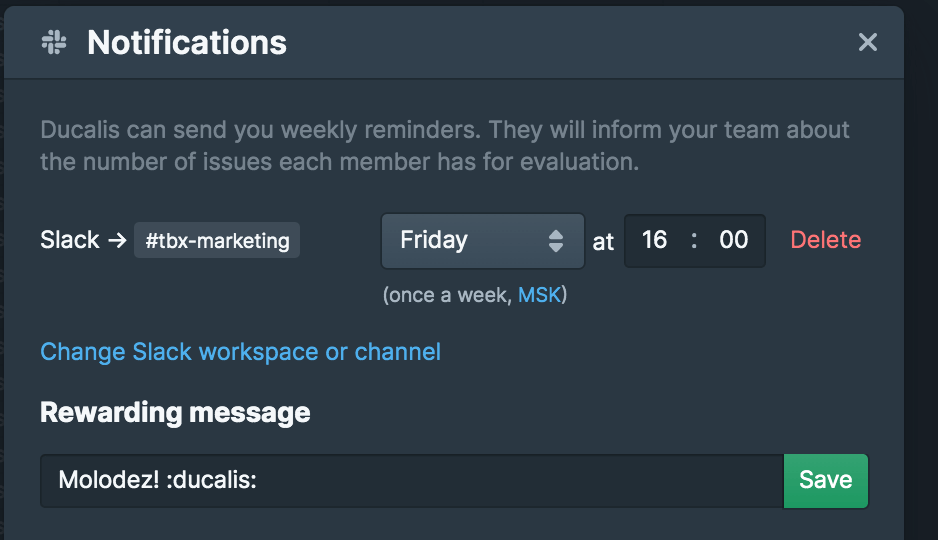Open Change Slack workspace or channel
This screenshot has height=540, width=938.
point(240,352)
